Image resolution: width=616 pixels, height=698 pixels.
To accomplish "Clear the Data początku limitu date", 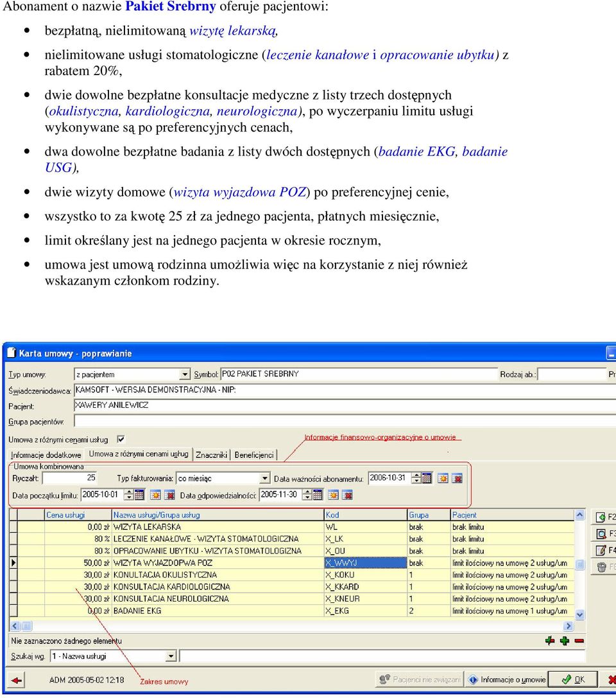I will tap(169, 494).
